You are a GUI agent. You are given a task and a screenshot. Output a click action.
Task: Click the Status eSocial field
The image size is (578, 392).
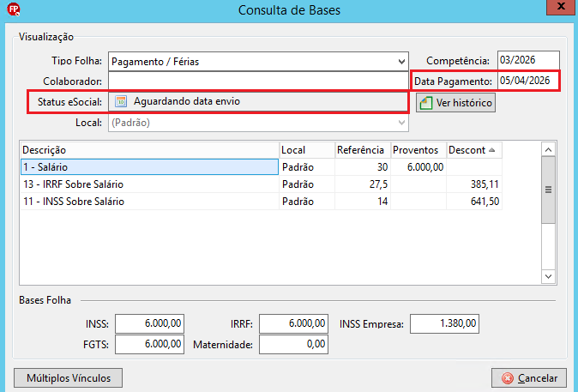coord(258,101)
